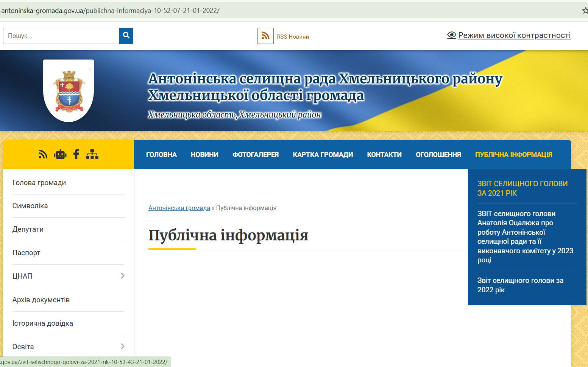Follow the Антонінська громада breadcrumb link
Viewport: 588px width, 367px height.
pos(179,208)
